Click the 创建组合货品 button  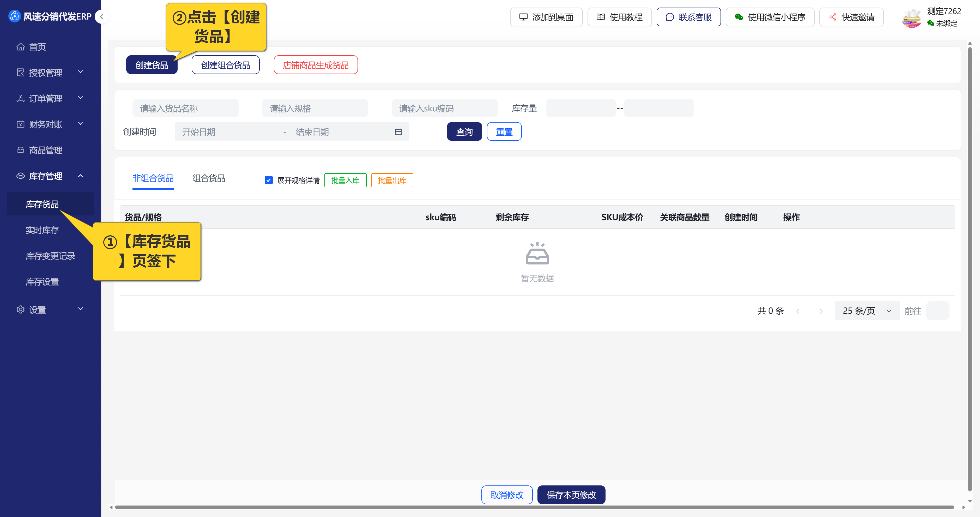pos(226,65)
